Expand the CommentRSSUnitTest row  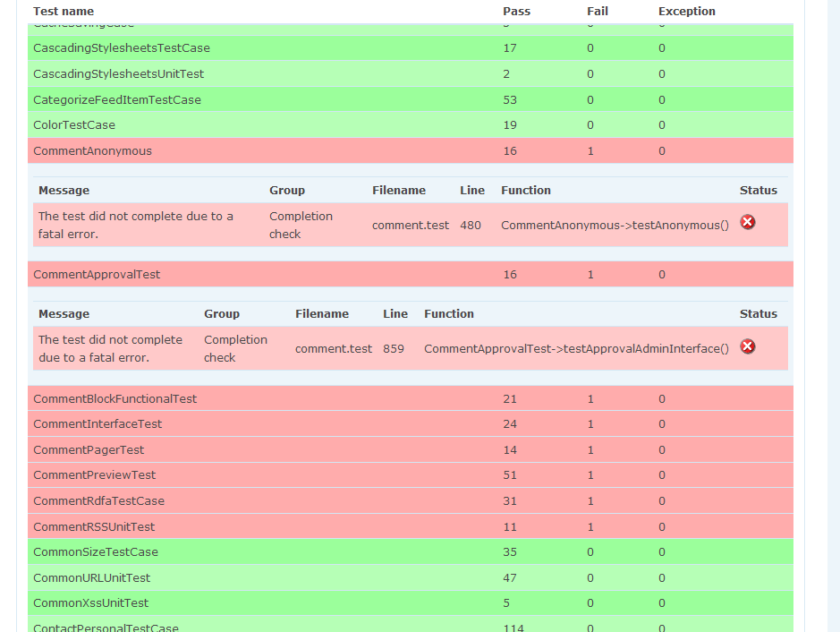(x=411, y=526)
